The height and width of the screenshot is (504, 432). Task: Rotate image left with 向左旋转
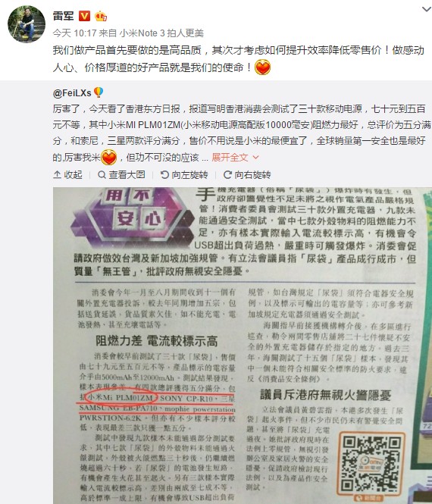click(x=184, y=174)
